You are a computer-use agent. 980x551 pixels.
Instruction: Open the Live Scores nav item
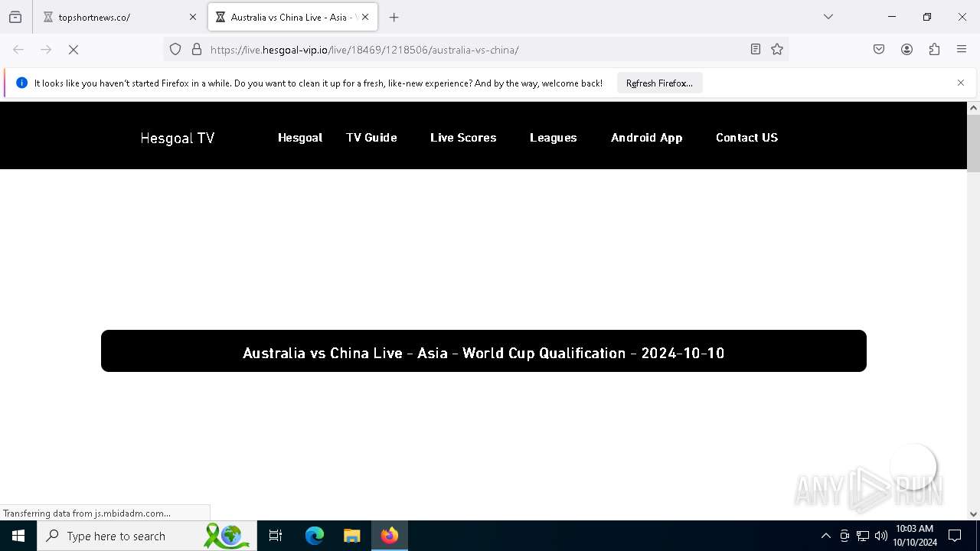(x=463, y=138)
